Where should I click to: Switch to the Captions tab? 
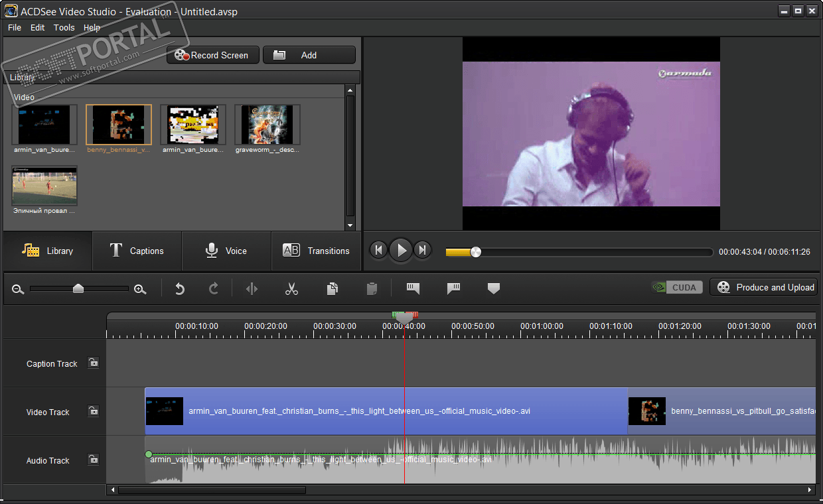[x=137, y=251]
